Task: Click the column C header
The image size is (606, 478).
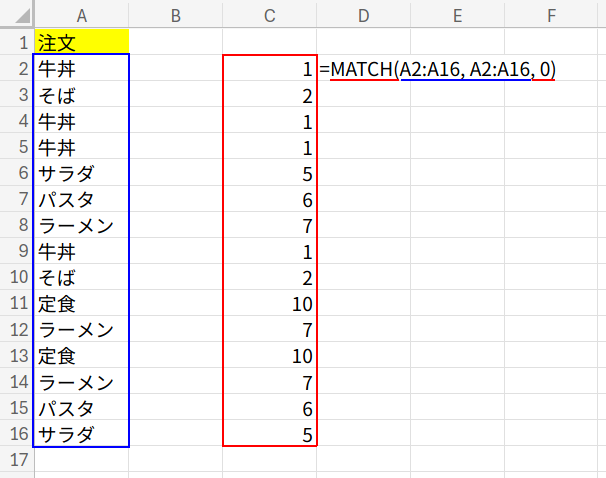Action: tap(269, 15)
